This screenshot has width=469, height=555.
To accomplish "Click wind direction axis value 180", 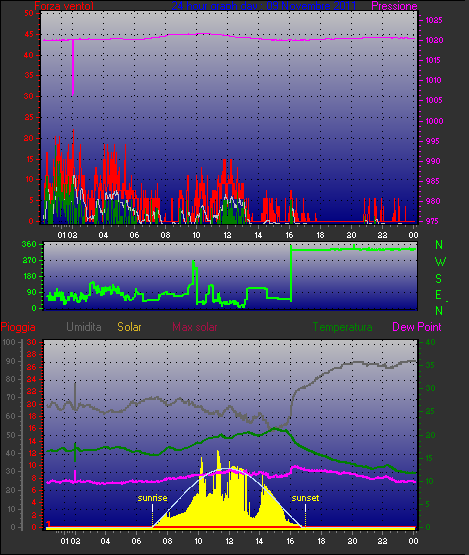I will point(30,276).
